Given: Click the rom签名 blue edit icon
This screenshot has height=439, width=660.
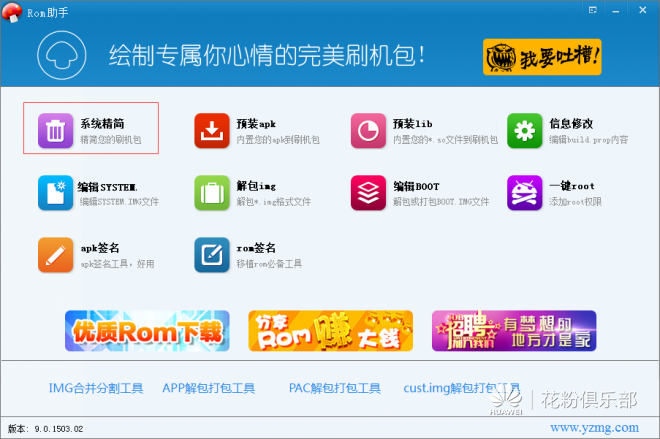Looking at the screenshot, I should click(x=212, y=255).
